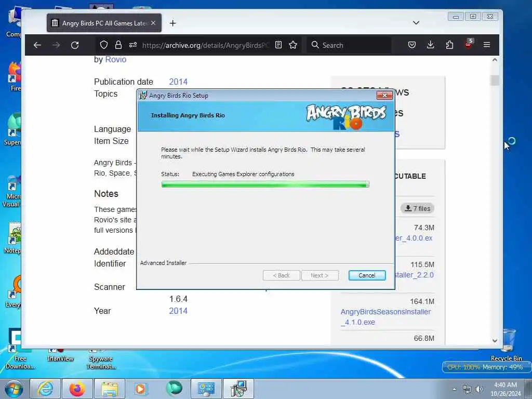Open the installer 2.2.0 download link
Image resolution: width=532 pixels, height=399 pixels.
(414, 275)
